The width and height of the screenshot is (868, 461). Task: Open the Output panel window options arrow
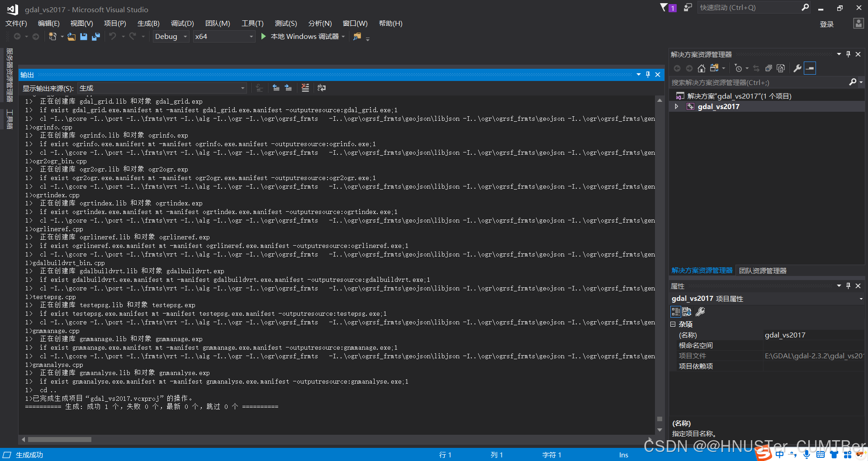click(x=639, y=75)
